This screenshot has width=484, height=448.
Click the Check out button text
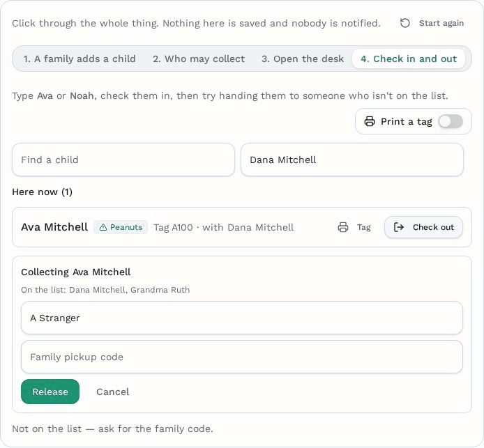(433, 227)
